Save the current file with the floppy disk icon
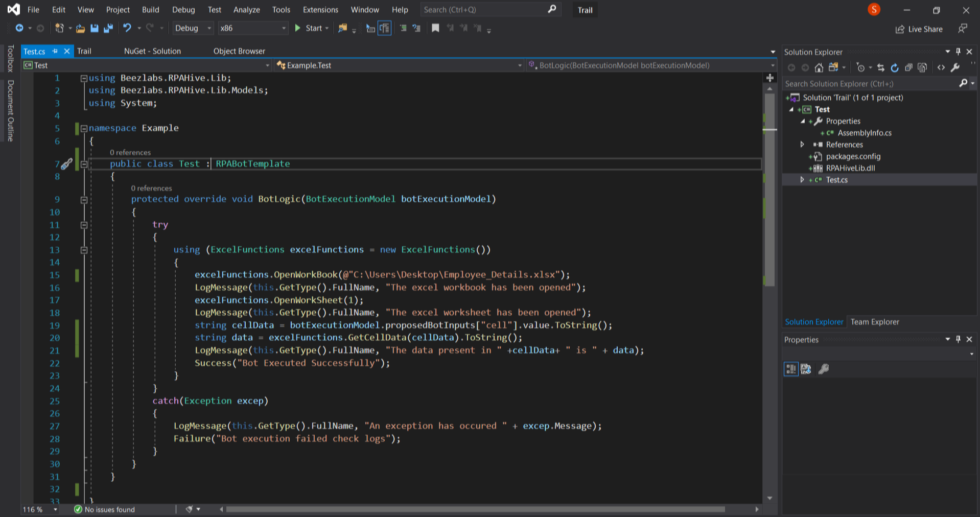Screen dimensions: 980x517 coord(95,28)
